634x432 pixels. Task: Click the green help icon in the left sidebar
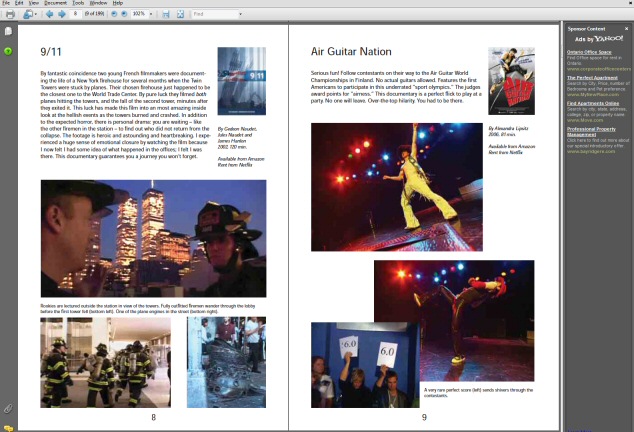coord(8,51)
